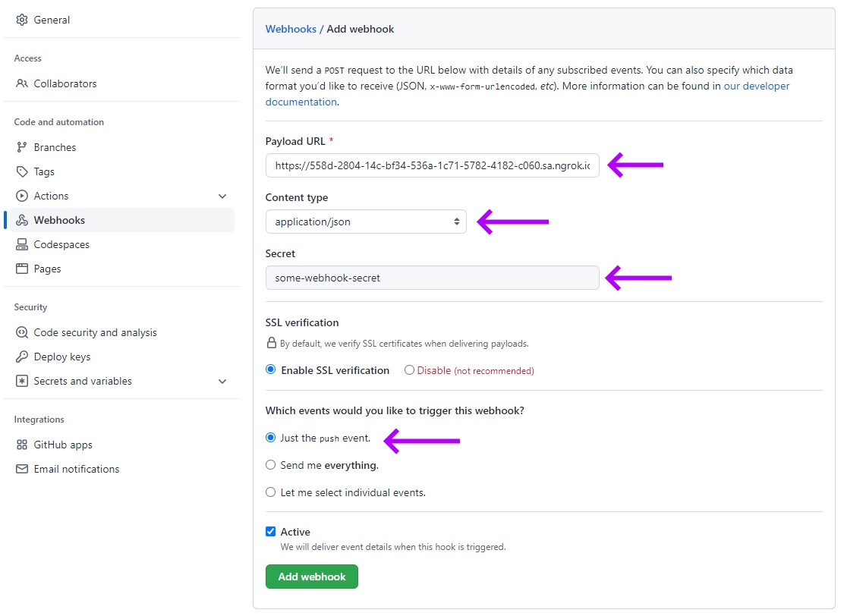Click the GitHub apps grid icon
This screenshot has height=616, width=844.
[21, 445]
